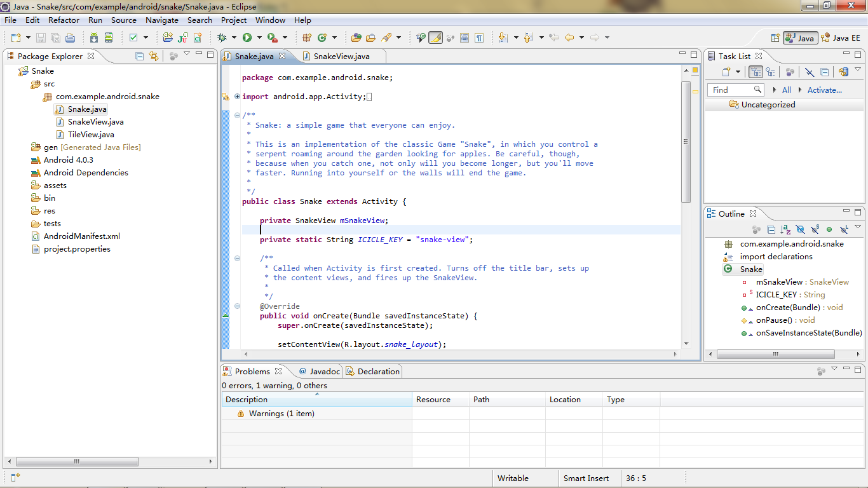Click the Open Type toolbar icon
Viewport: 868px width, 488px height.
click(x=356, y=38)
